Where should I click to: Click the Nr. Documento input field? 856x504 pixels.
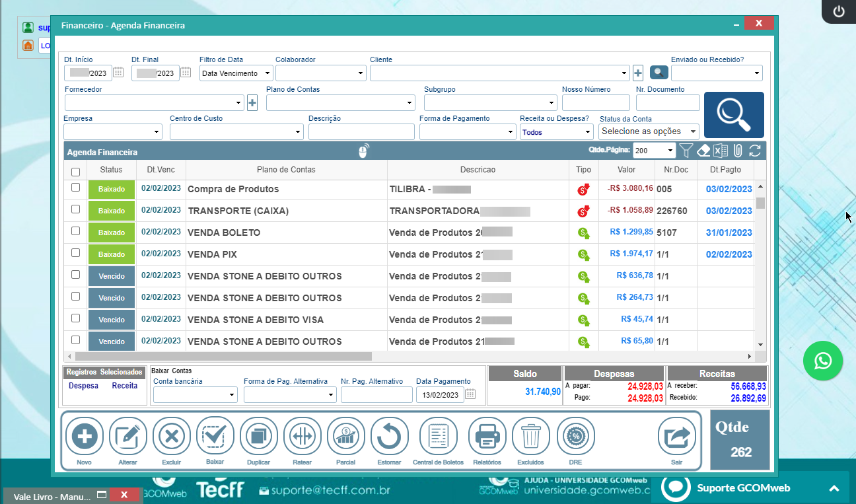[668, 102]
